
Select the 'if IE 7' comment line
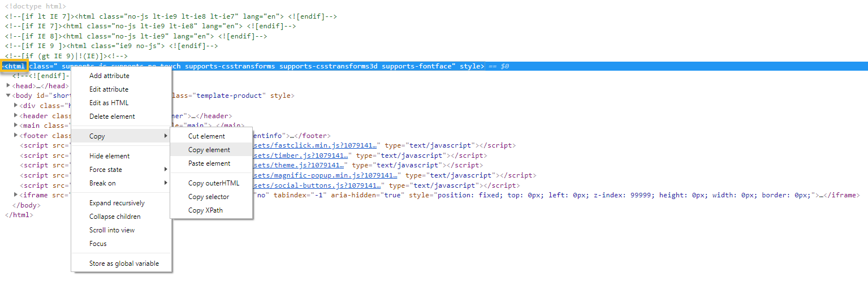click(150, 26)
